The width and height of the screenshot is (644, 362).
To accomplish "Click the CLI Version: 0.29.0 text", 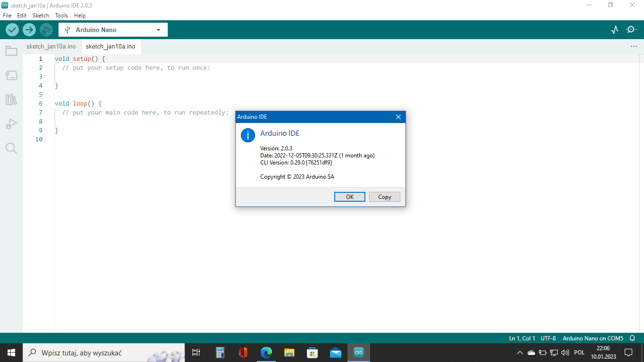I will pyautogui.click(x=296, y=163).
